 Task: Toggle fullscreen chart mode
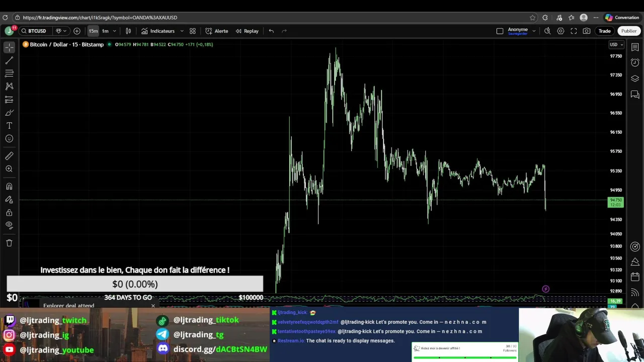pyautogui.click(x=574, y=31)
